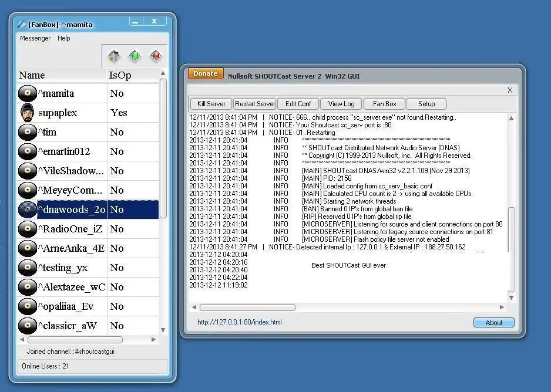Screen dimensions: 551x392
Task: Click the server log scroll right arrow
Action: 502,307
